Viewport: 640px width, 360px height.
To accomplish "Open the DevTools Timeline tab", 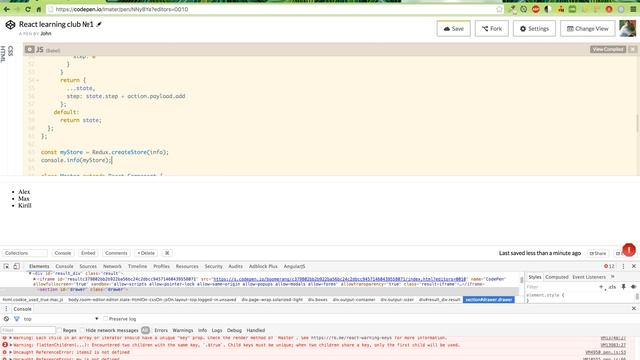I will click(137, 266).
